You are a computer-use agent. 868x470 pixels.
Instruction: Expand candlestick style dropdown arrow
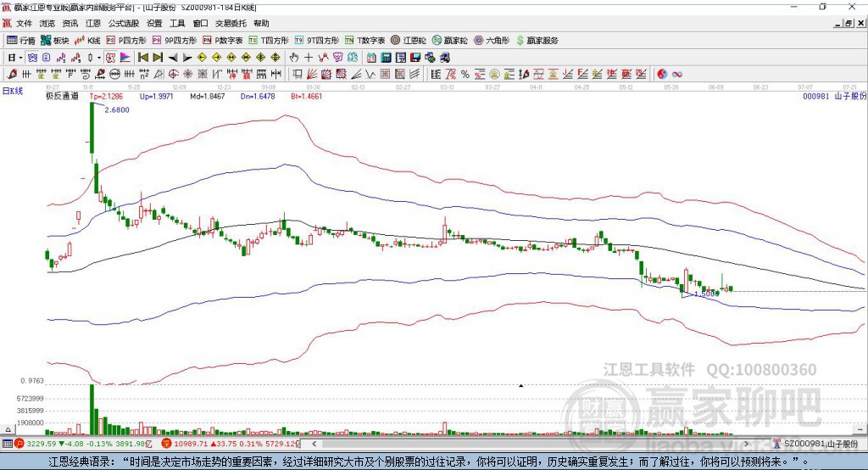tap(99, 58)
